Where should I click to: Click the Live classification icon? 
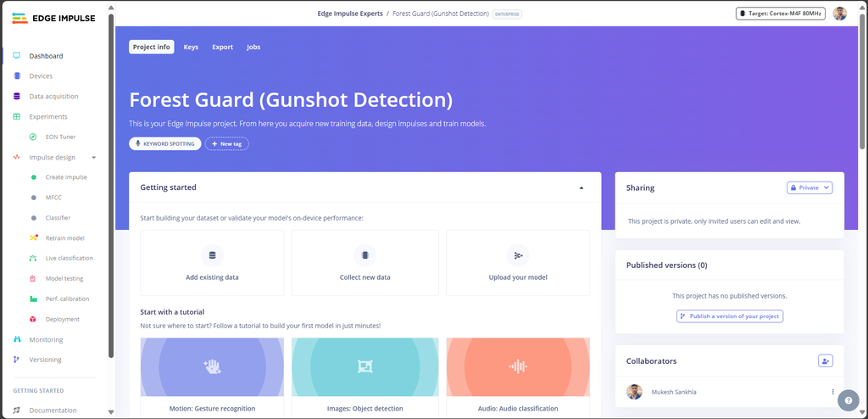(x=34, y=259)
